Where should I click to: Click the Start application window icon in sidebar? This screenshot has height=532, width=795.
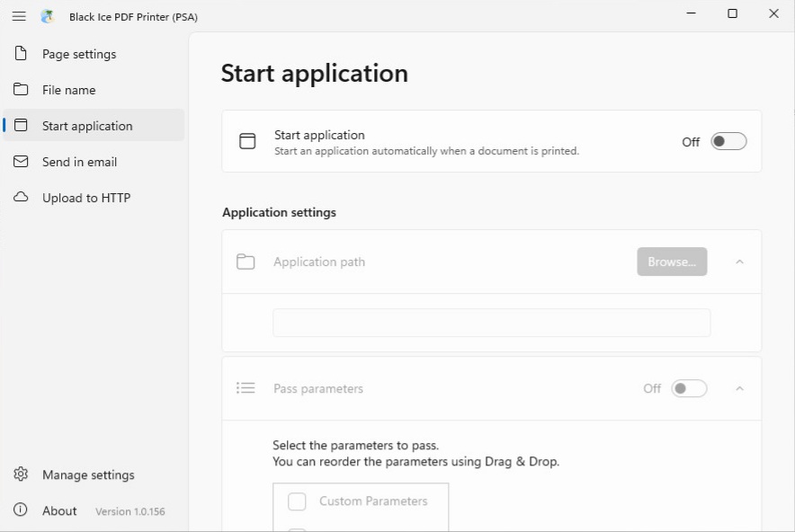(21, 125)
